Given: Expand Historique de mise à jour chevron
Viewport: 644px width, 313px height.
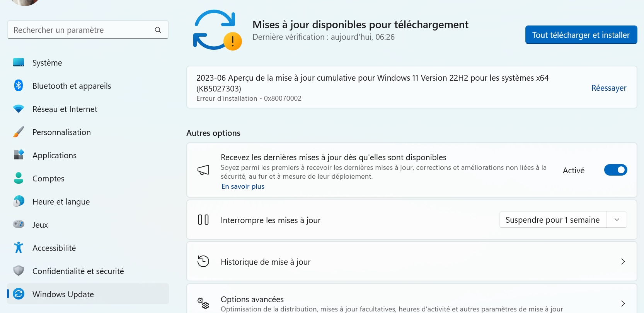Looking at the screenshot, I should point(623,262).
